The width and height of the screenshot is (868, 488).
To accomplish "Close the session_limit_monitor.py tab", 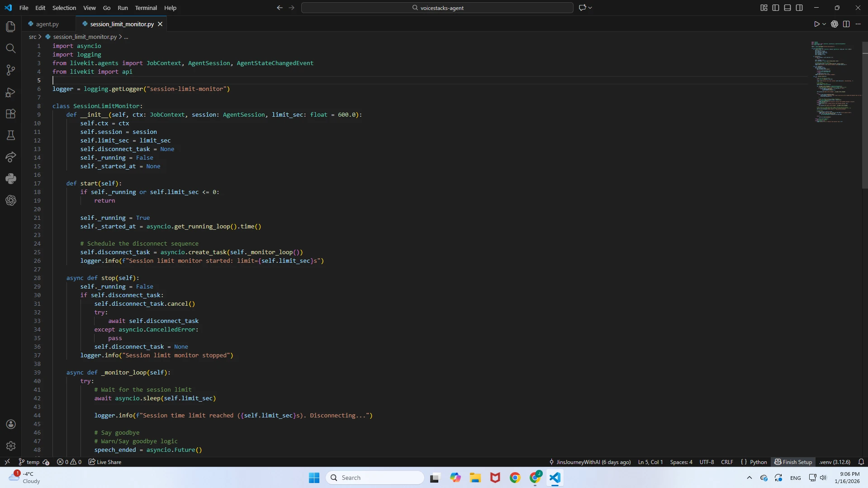I will coord(160,24).
